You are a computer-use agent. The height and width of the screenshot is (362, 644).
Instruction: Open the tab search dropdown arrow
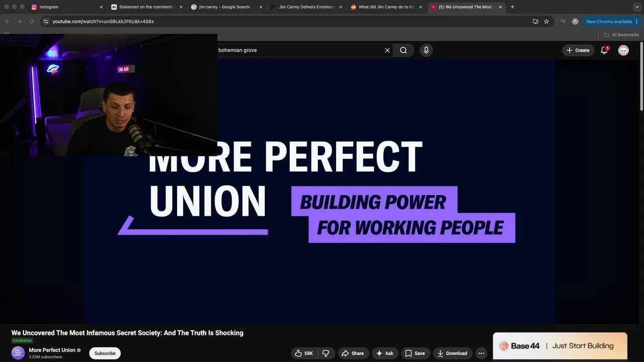[x=637, y=7]
